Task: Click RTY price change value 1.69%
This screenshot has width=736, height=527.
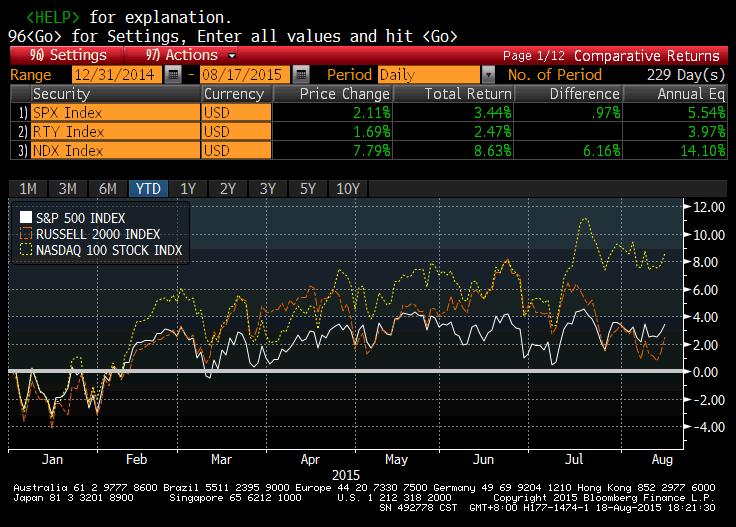Action: tap(371, 131)
